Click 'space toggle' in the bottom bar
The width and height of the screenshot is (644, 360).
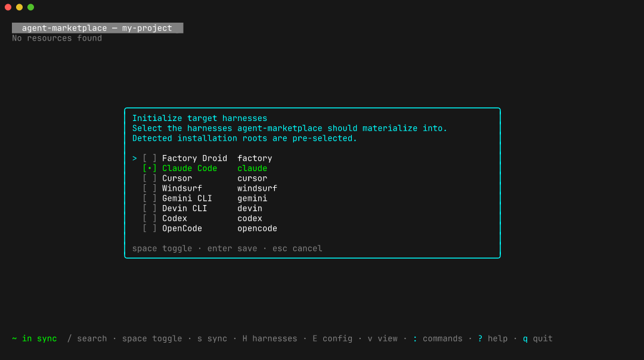(x=152, y=339)
